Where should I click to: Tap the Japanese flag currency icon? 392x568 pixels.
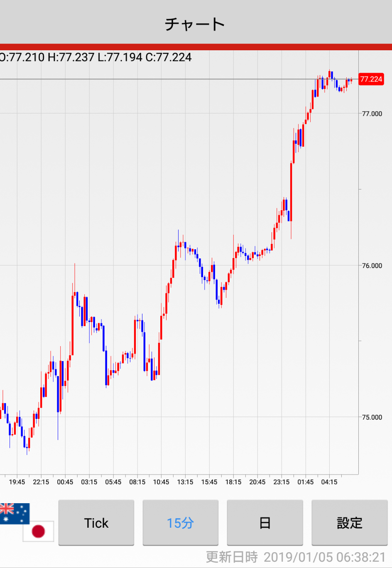click(39, 531)
